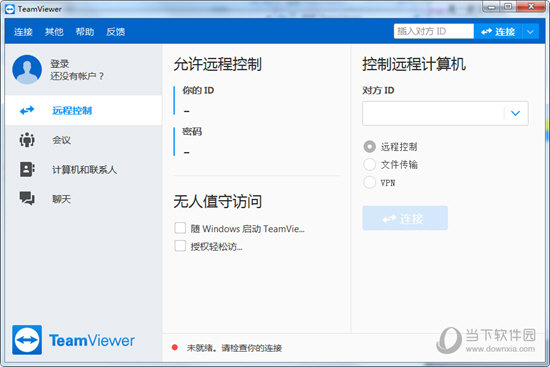The image size is (550, 367).
Task: Click the 无人值守访问 heading
Action: pyautogui.click(x=217, y=201)
